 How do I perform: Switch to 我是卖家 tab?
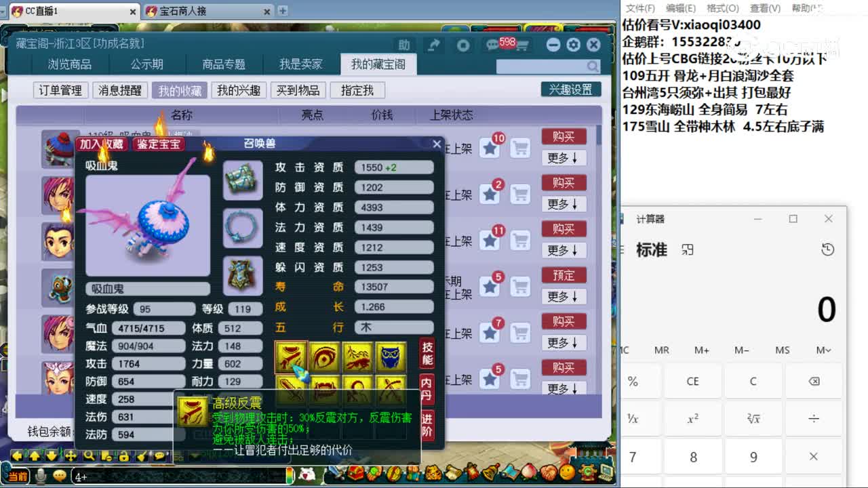click(301, 64)
